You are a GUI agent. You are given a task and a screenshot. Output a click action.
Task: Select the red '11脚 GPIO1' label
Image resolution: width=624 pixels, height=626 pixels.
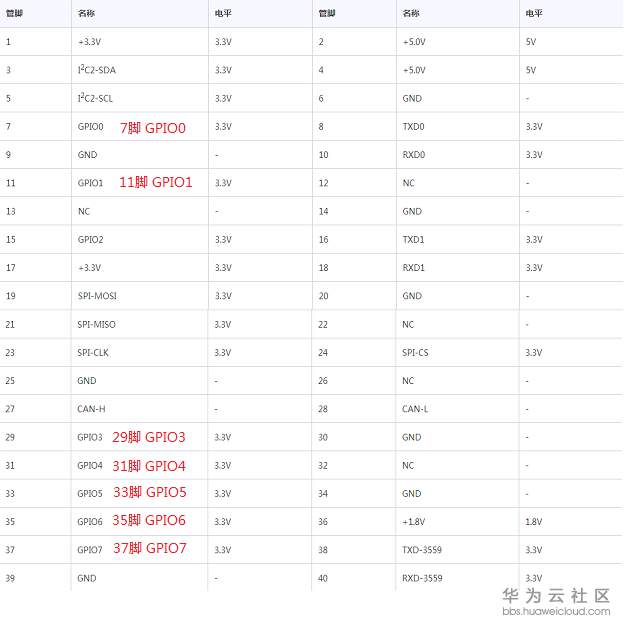pyautogui.click(x=155, y=183)
